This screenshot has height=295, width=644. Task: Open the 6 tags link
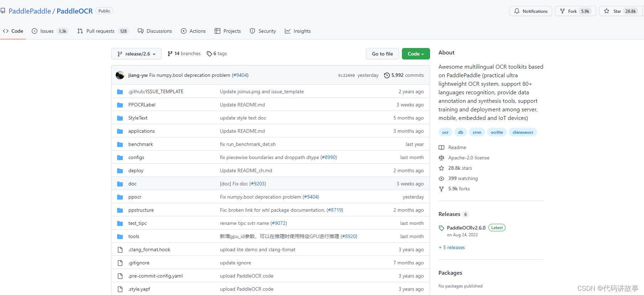coord(217,54)
